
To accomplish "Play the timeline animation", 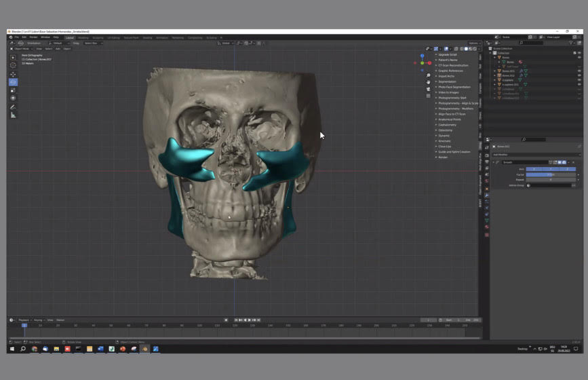I will point(250,320).
